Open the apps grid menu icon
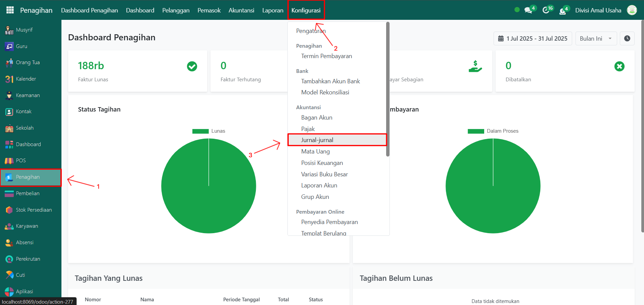Viewport: 644px width, 305px height. point(10,10)
